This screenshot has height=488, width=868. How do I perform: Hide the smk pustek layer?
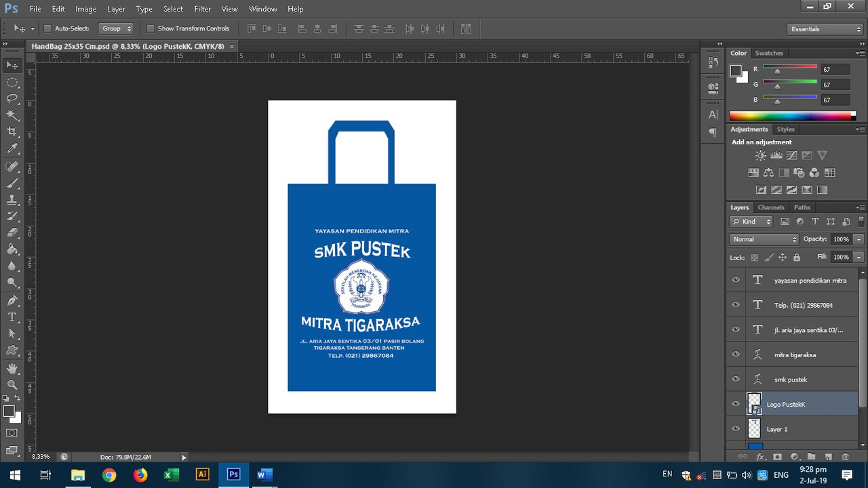tap(736, 379)
